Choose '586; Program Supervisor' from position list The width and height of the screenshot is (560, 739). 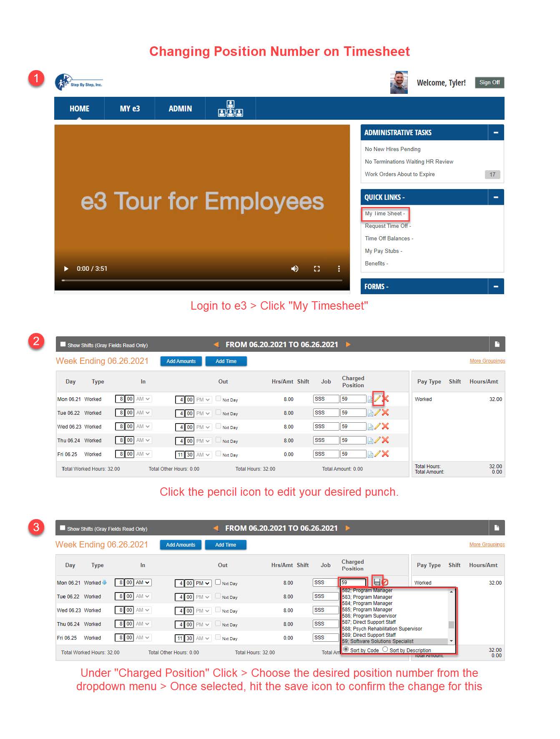click(369, 616)
